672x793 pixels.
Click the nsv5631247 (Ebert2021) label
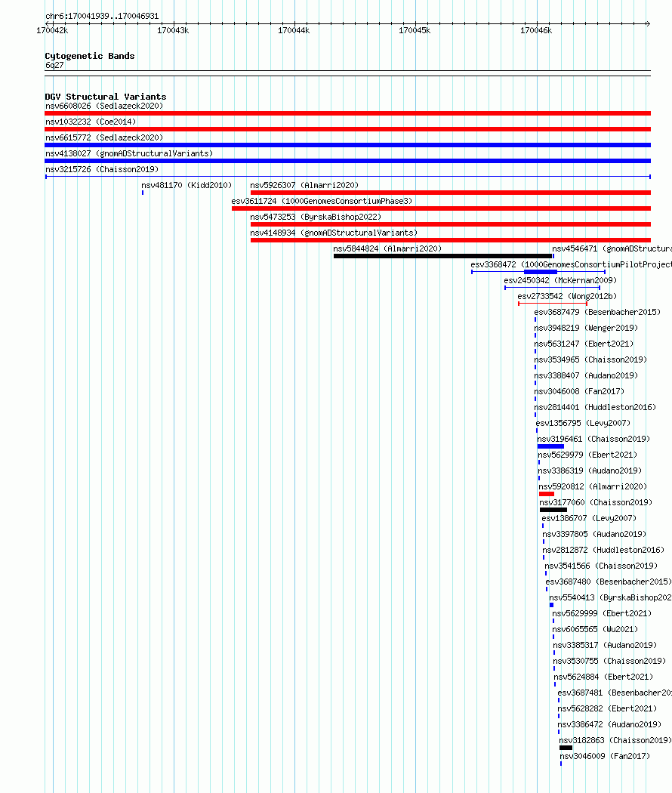click(x=584, y=344)
